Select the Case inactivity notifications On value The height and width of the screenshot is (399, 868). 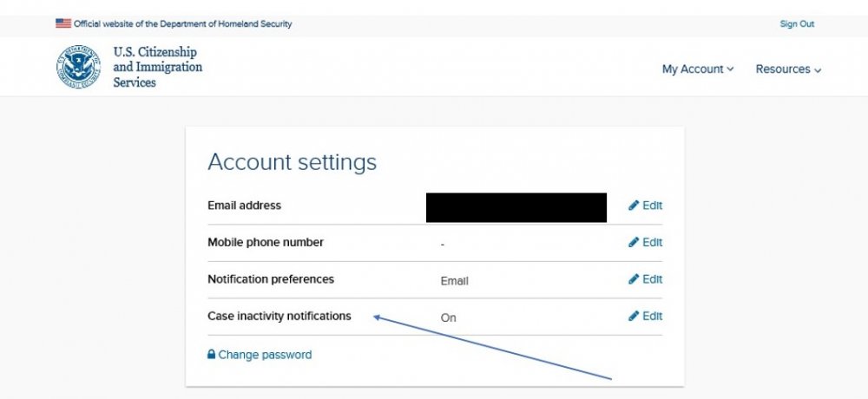click(448, 317)
